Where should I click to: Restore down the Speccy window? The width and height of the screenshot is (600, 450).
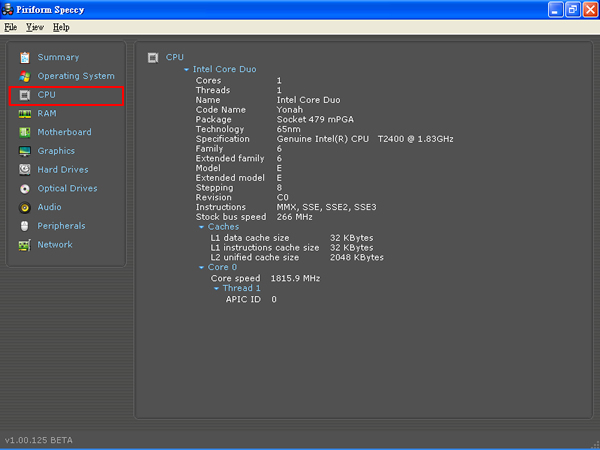573,10
